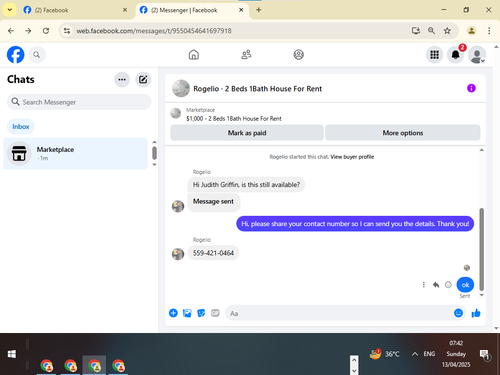Click the sent 'ok' message bubble
This screenshot has height=375, width=500.
(x=465, y=285)
